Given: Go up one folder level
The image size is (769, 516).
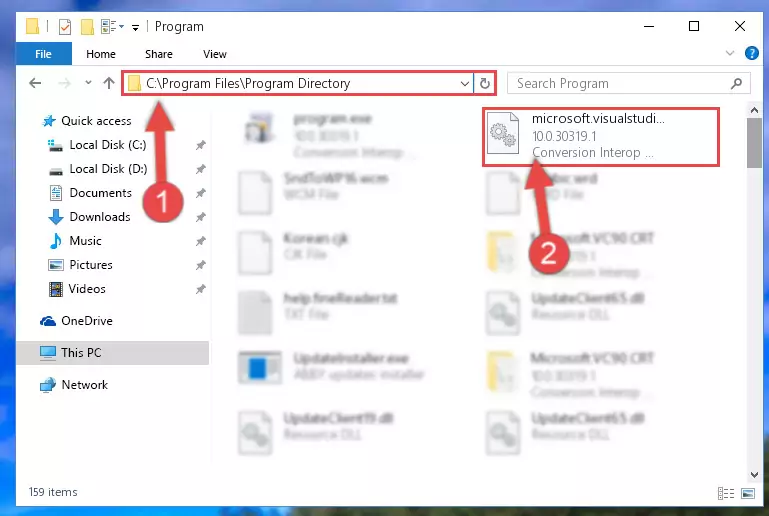Looking at the screenshot, I should [x=109, y=82].
